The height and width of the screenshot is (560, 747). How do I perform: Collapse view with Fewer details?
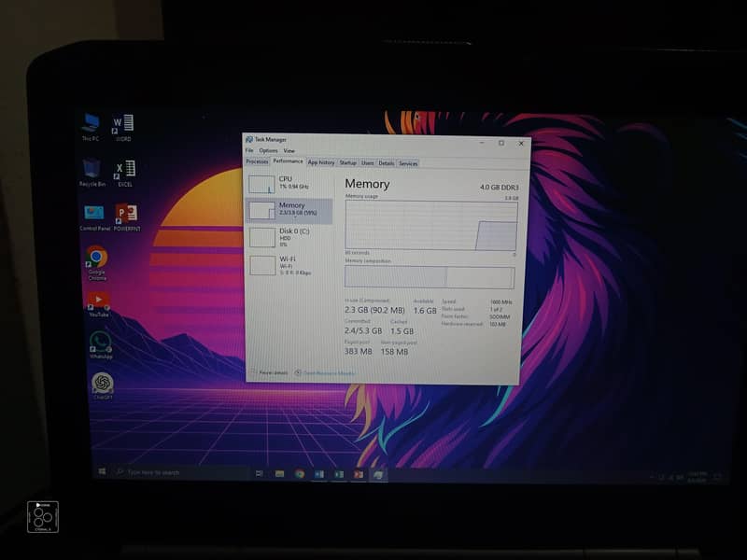pyautogui.click(x=270, y=372)
